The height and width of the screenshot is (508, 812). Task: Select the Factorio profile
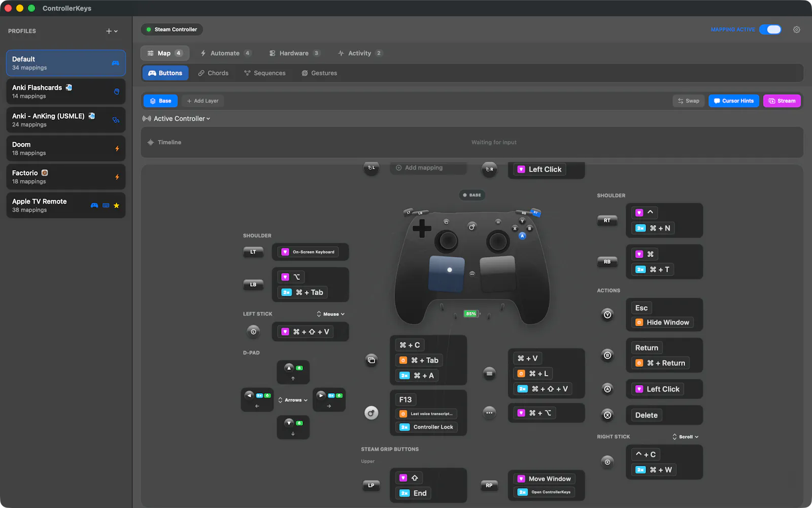66,177
